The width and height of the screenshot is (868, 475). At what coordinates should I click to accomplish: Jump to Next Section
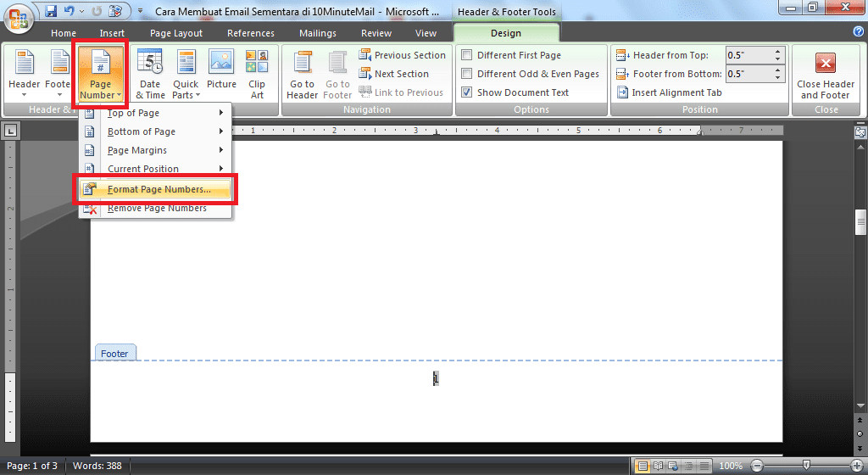click(x=393, y=74)
